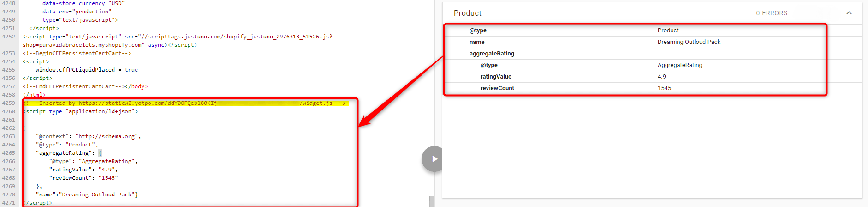Select the aggregateRating row

click(652, 54)
